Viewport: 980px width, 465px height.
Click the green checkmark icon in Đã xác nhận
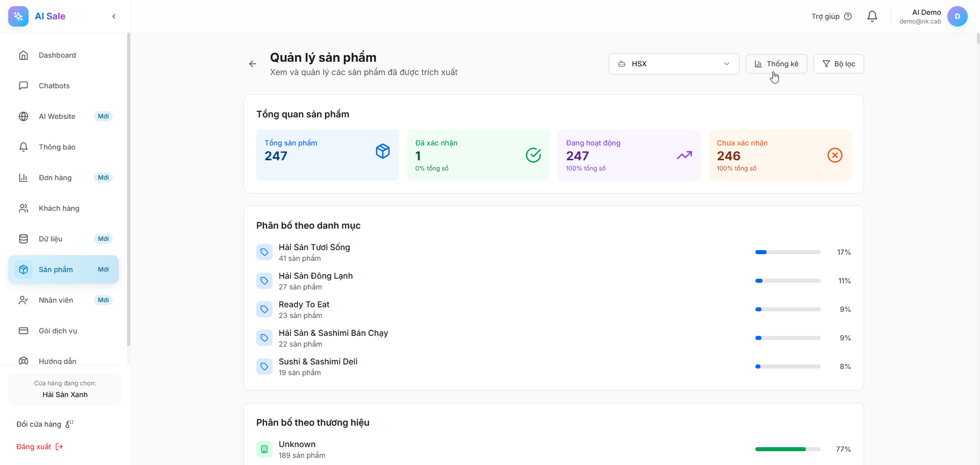[533, 155]
